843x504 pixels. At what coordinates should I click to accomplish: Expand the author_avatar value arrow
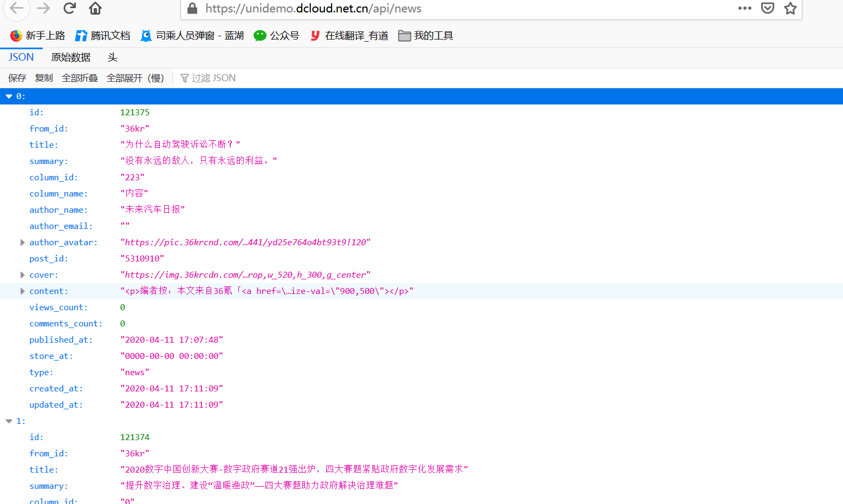pos(22,242)
